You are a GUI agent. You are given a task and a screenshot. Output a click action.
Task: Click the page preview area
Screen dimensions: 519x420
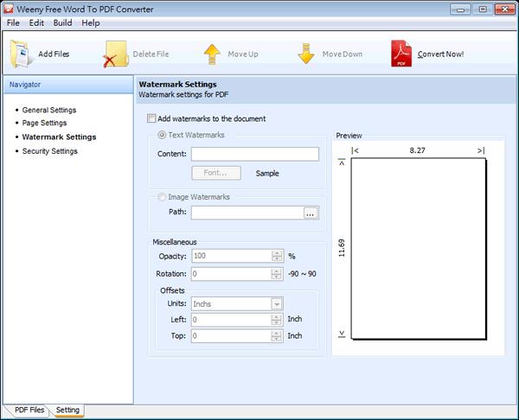[x=419, y=249]
